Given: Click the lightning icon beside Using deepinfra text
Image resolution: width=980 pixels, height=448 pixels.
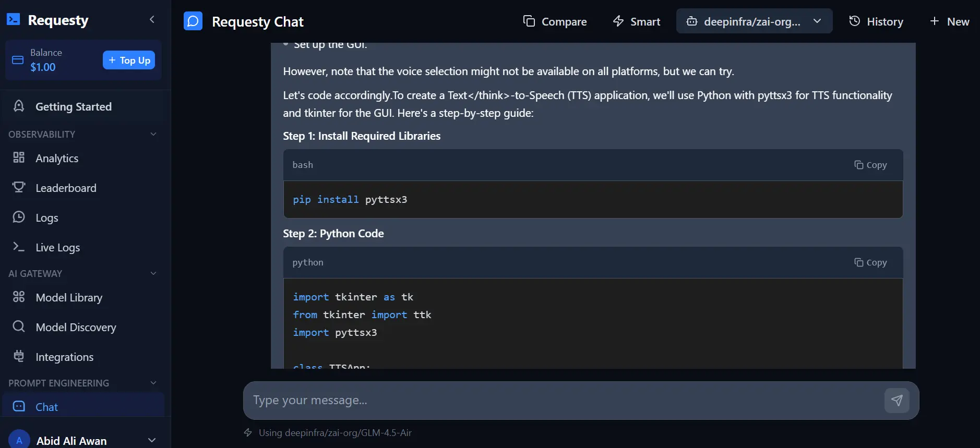Looking at the screenshot, I should point(248,432).
